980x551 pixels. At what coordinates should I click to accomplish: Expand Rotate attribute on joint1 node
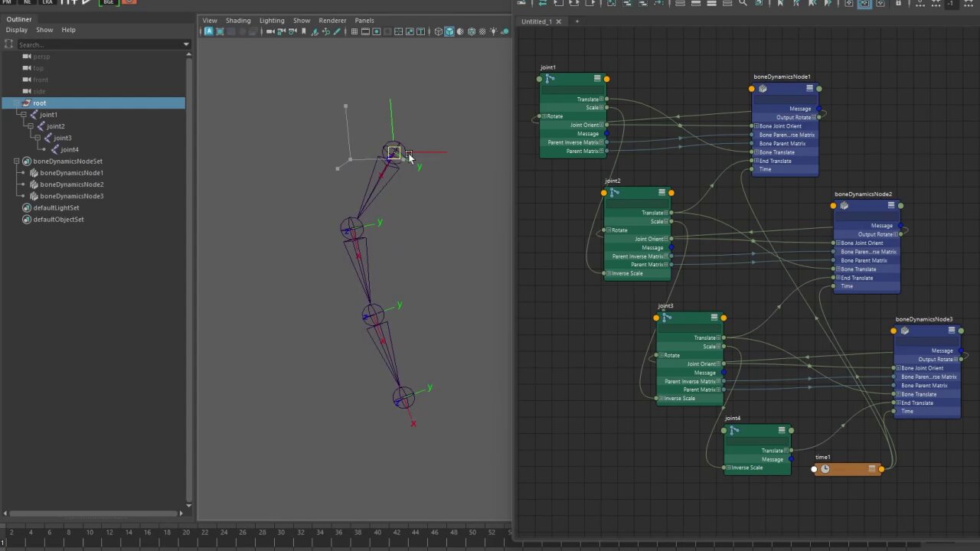(x=544, y=116)
